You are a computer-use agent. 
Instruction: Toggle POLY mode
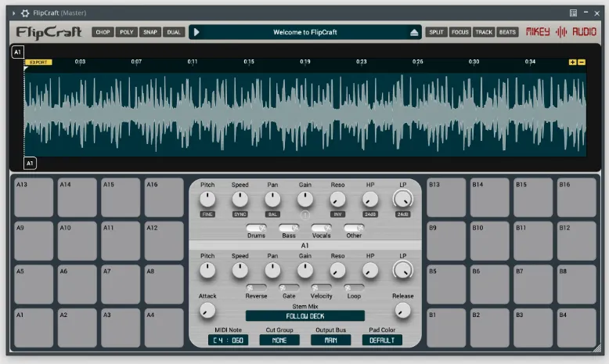(127, 32)
